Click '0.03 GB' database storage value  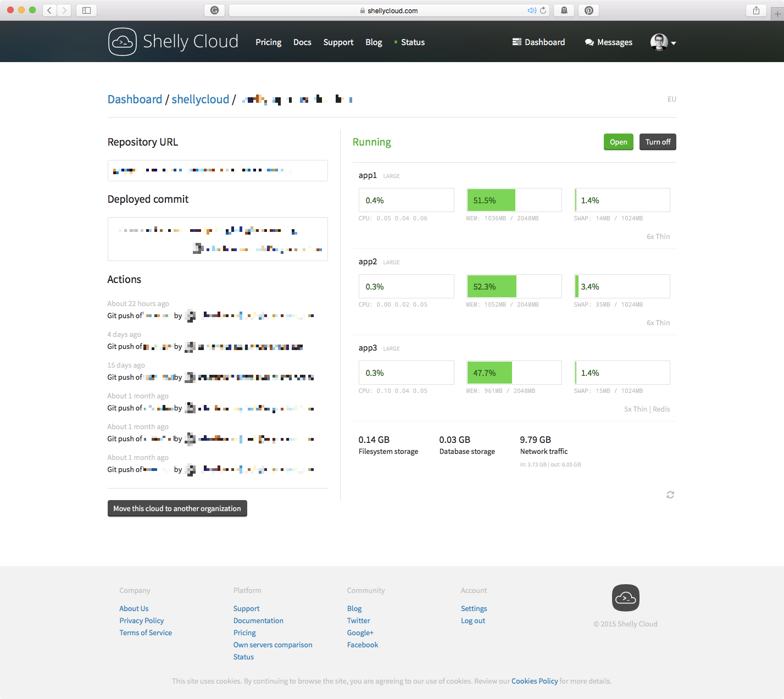455,440
